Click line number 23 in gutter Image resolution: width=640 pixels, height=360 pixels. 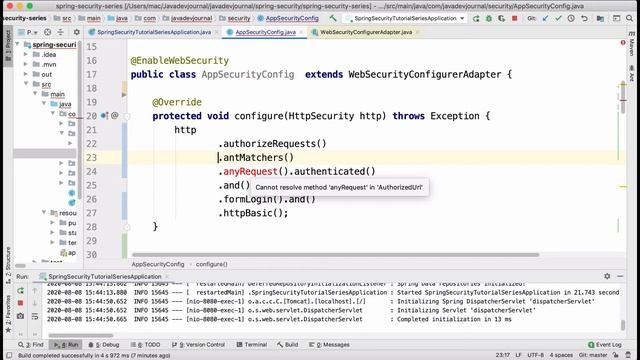tap(91, 158)
